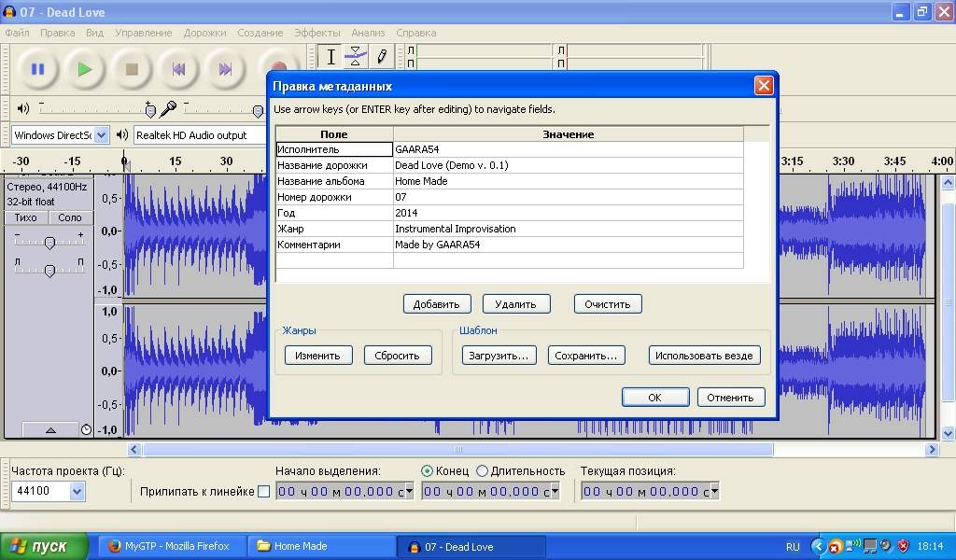Enable the 'Прилипать к линейке' checkbox
The image size is (956, 560).
(263, 492)
